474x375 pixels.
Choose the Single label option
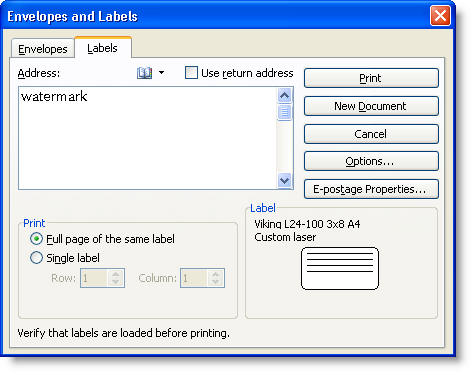point(36,258)
